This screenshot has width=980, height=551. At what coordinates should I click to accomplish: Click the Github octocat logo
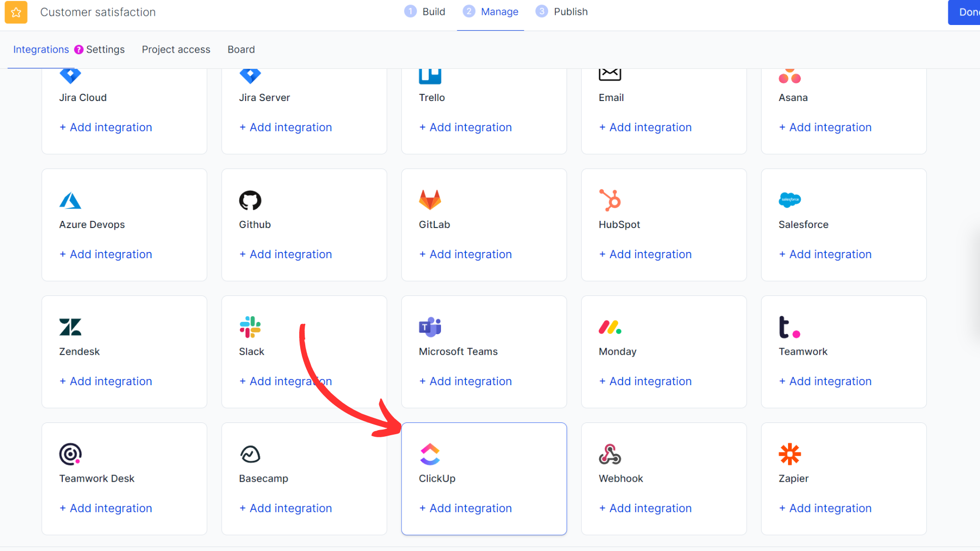[250, 201]
